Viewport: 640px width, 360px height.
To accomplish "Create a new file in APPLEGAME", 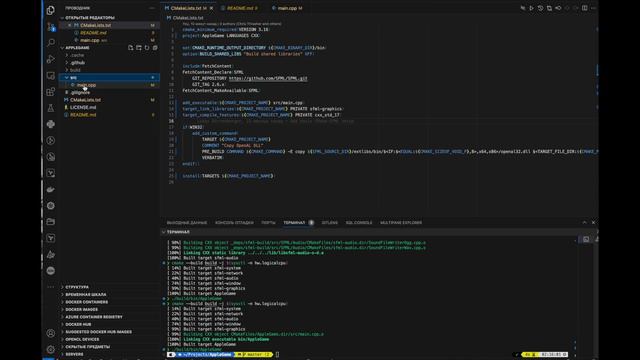I will [x=131, y=48].
